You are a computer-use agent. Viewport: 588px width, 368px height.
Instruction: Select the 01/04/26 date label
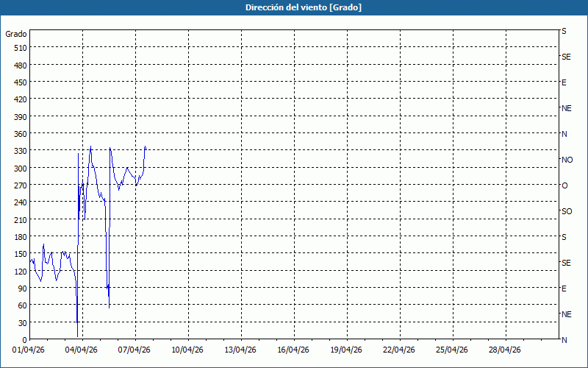point(29,350)
